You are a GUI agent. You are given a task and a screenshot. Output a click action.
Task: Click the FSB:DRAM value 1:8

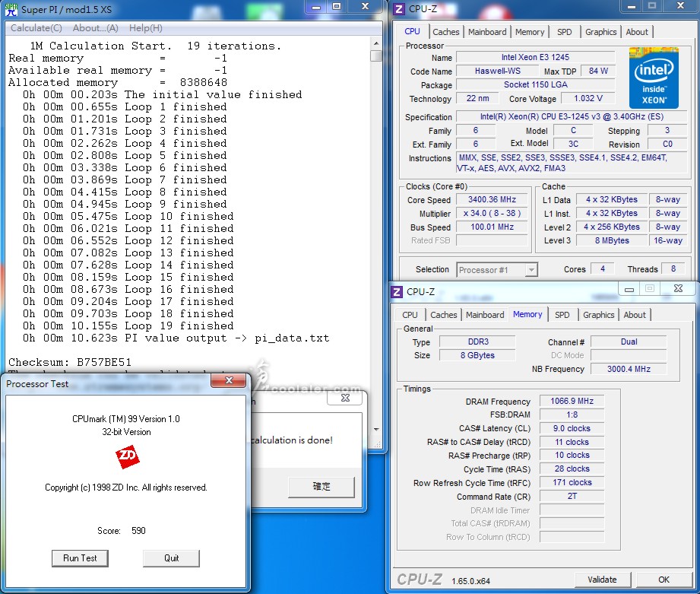(572, 415)
